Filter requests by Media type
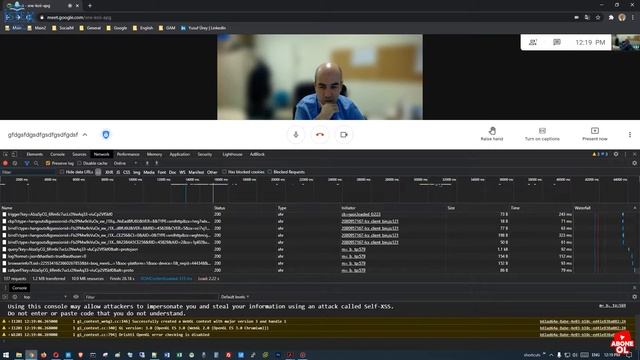This screenshot has width=640, height=360. 149,172
